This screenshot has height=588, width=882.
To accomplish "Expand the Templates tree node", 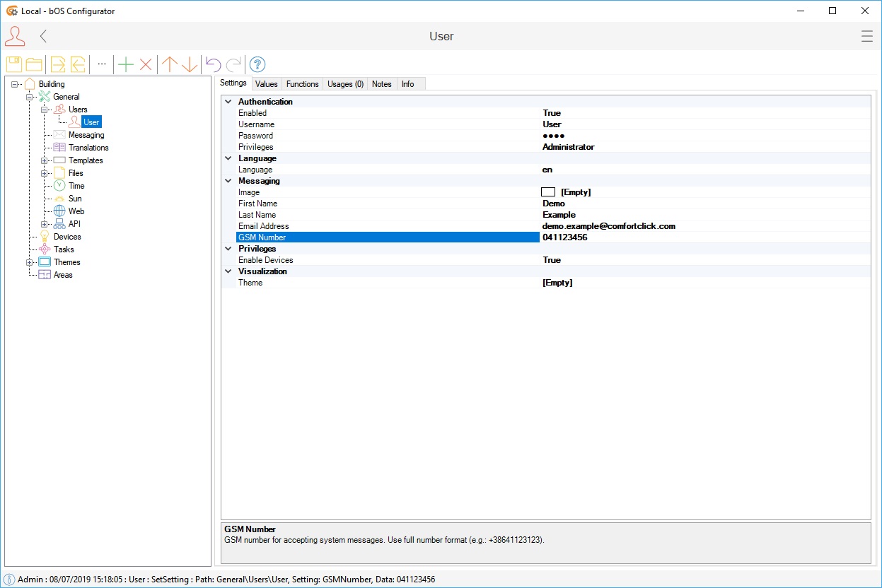I will click(x=45, y=161).
